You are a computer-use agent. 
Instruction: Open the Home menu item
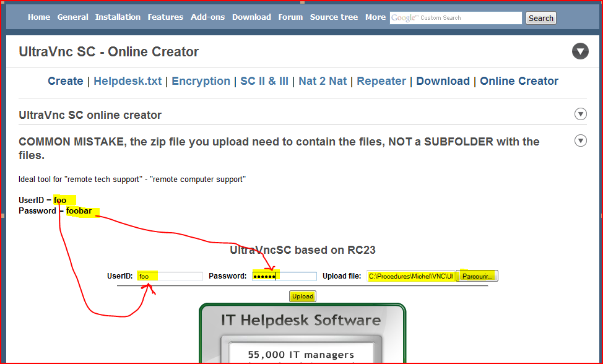tap(39, 17)
